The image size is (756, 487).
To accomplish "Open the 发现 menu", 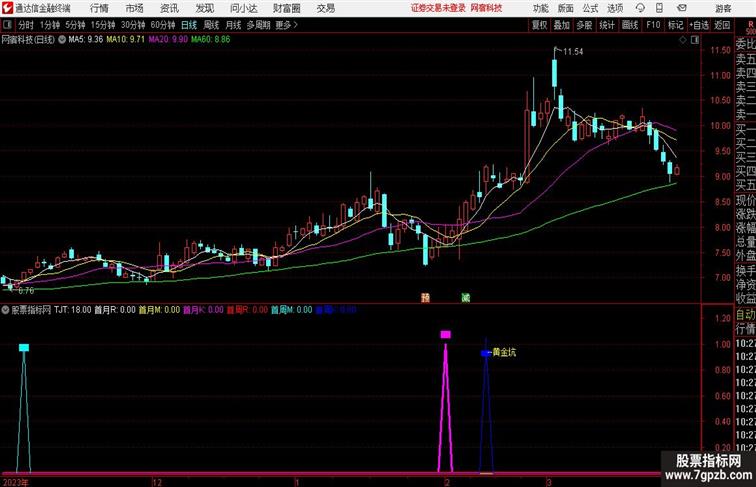I will (x=204, y=8).
